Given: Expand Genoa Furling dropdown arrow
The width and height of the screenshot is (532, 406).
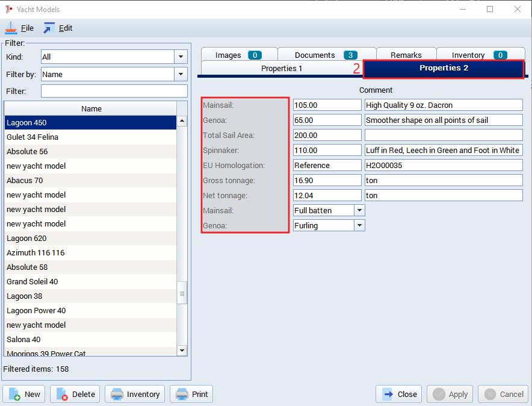Looking at the screenshot, I should click(x=359, y=225).
